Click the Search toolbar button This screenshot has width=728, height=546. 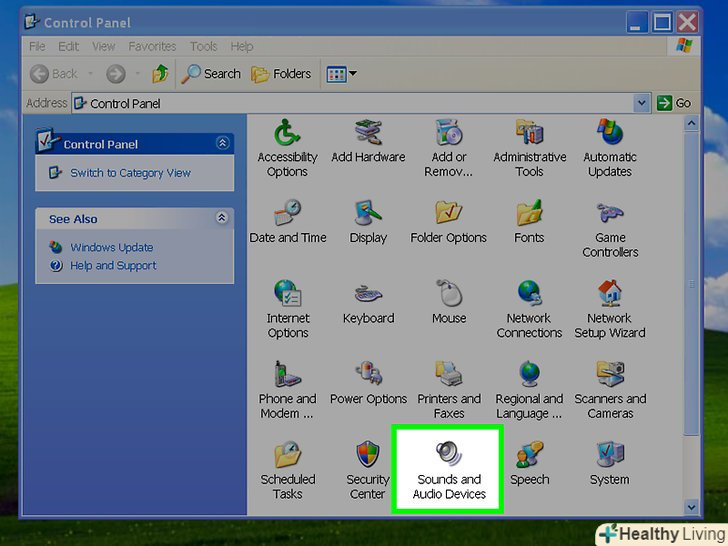click(211, 73)
